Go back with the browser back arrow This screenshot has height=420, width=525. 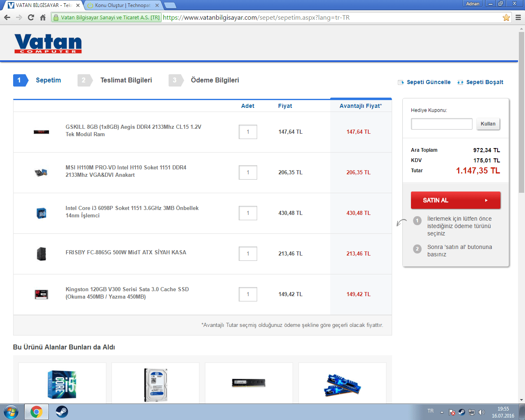click(x=7, y=17)
